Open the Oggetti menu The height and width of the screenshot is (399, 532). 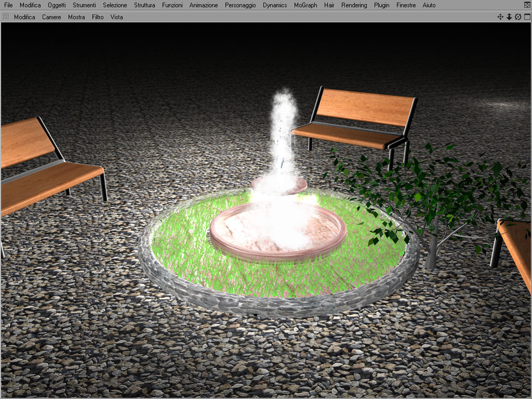click(57, 5)
